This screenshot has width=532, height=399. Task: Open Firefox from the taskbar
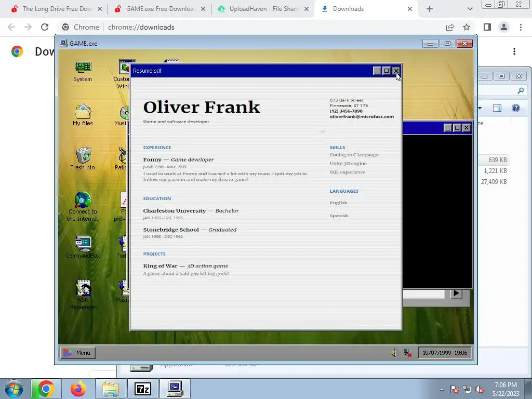pyautogui.click(x=78, y=389)
